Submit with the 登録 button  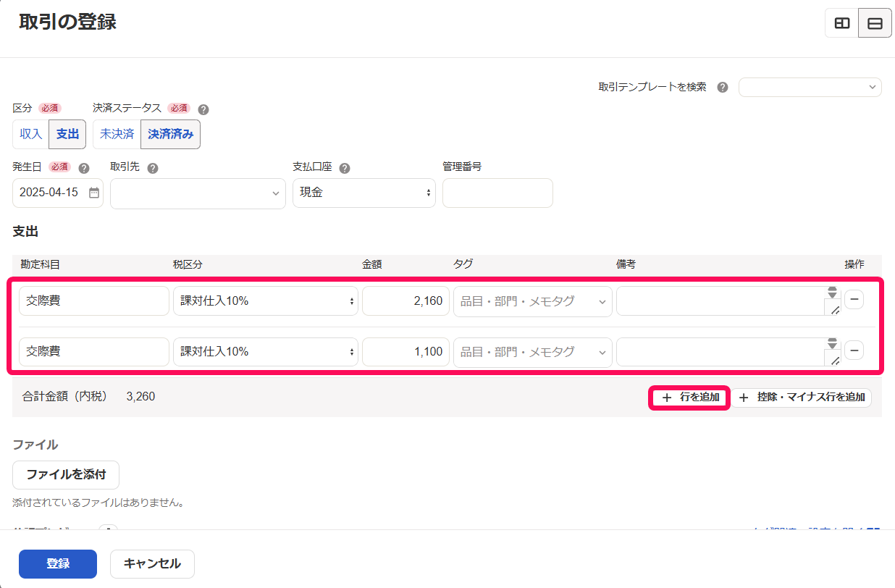click(x=58, y=564)
